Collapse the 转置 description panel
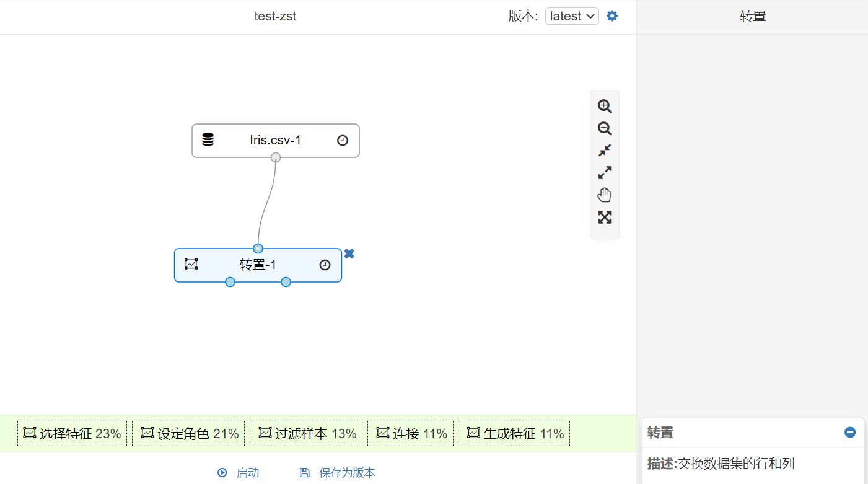The image size is (868, 484). [850, 433]
